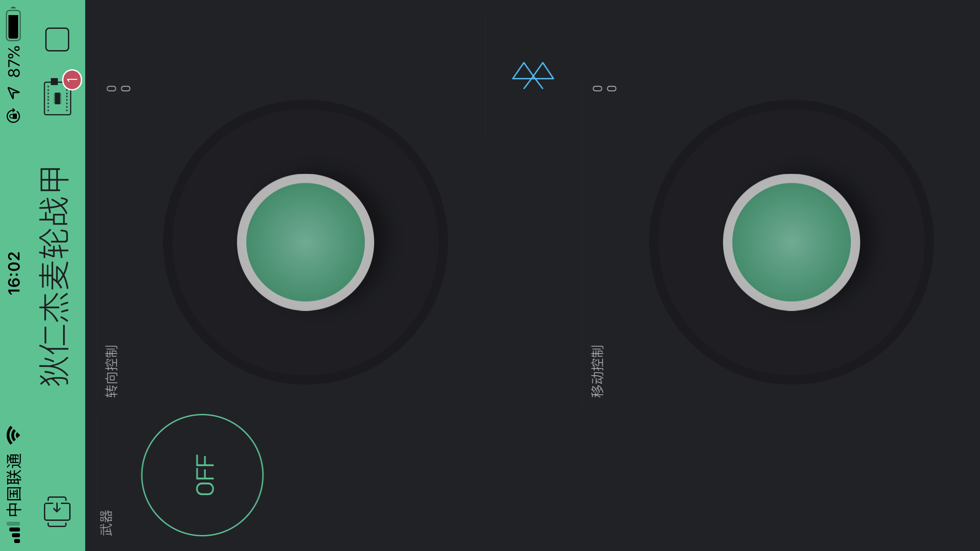Tap the Wi-Fi status icon

tap(13, 435)
